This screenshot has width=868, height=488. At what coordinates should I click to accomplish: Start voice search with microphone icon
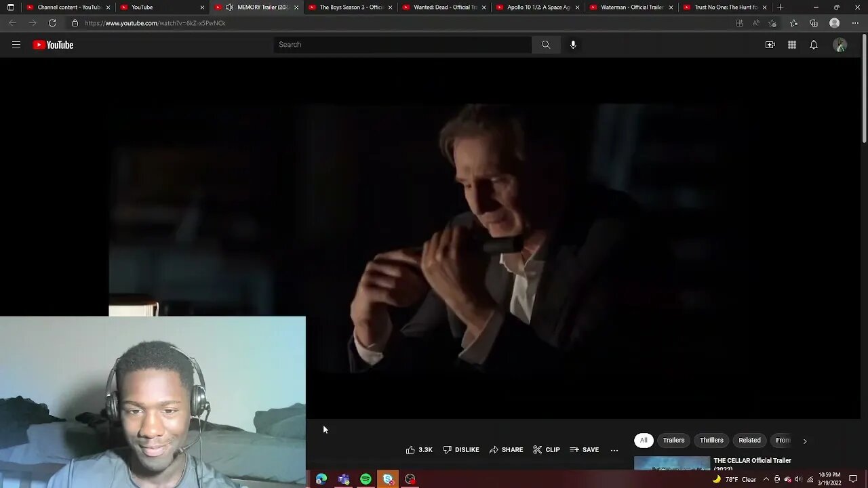point(573,45)
